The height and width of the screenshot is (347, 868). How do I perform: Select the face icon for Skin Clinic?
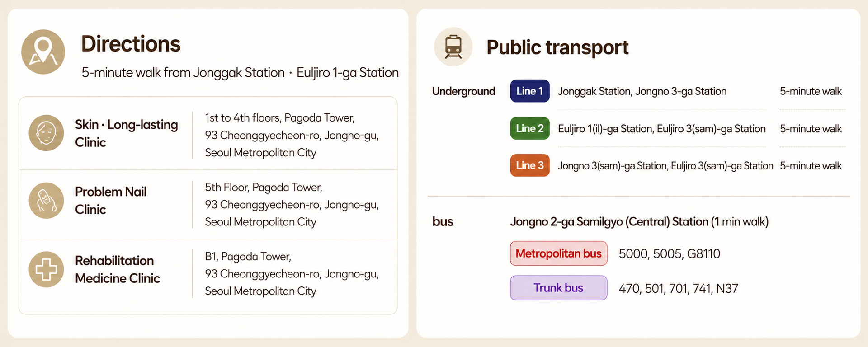tap(46, 133)
